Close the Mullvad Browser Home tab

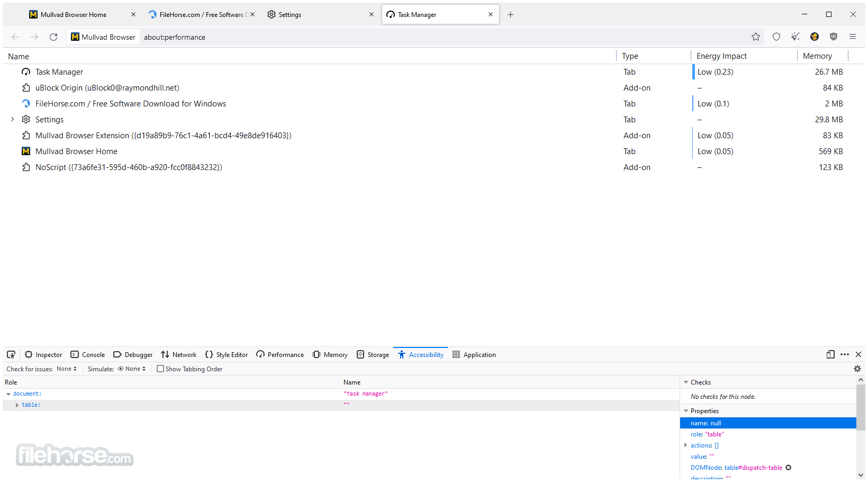133,15
